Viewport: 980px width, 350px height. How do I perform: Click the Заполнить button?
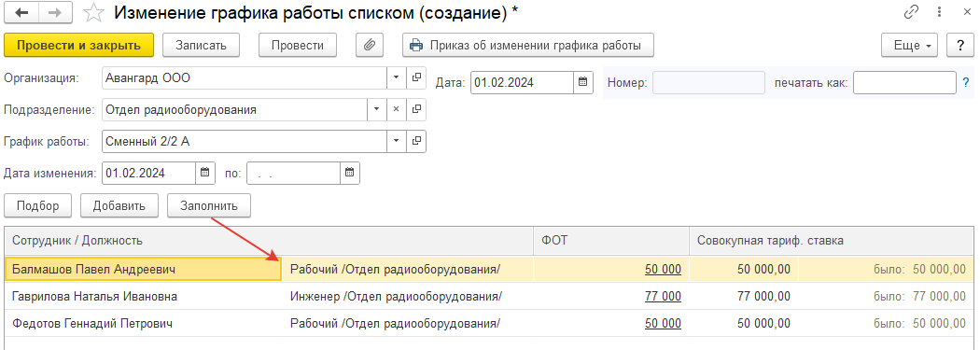(x=209, y=205)
